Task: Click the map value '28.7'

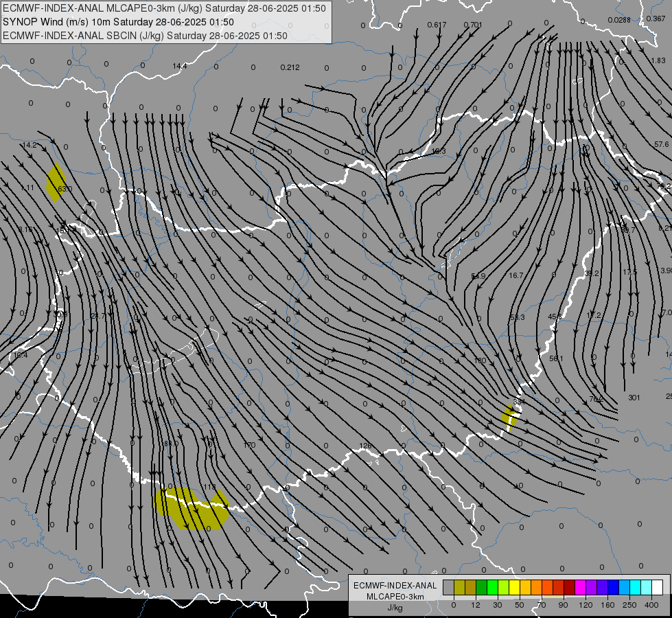Action: [97, 316]
